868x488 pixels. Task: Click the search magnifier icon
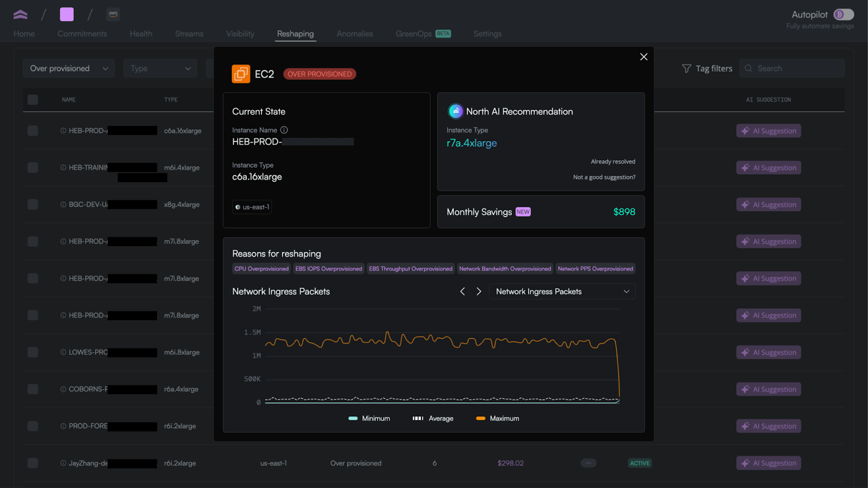point(749,68)
